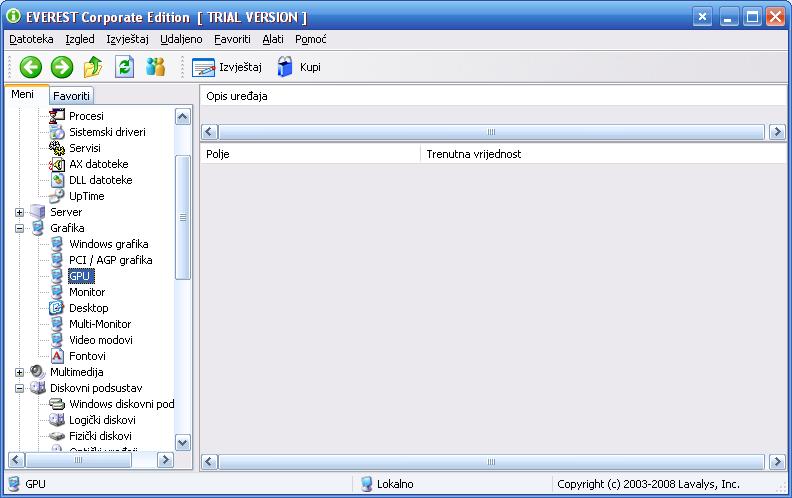Click the Servisi gears icon
The image size is (792, 498).
(57, 148)
